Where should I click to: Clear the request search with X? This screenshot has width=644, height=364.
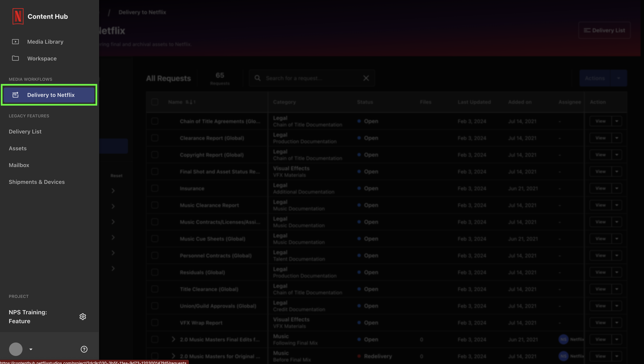pos(366,78)
